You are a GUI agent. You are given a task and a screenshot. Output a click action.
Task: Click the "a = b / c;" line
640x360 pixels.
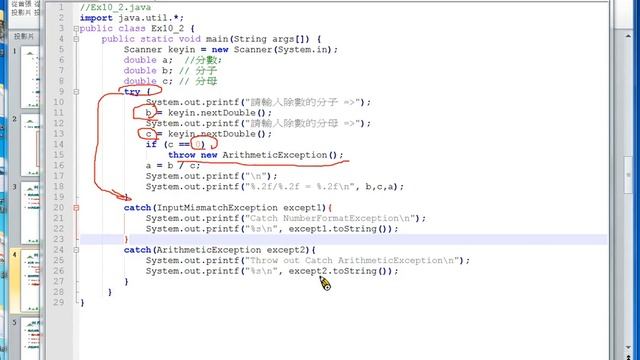click(173, 166)
